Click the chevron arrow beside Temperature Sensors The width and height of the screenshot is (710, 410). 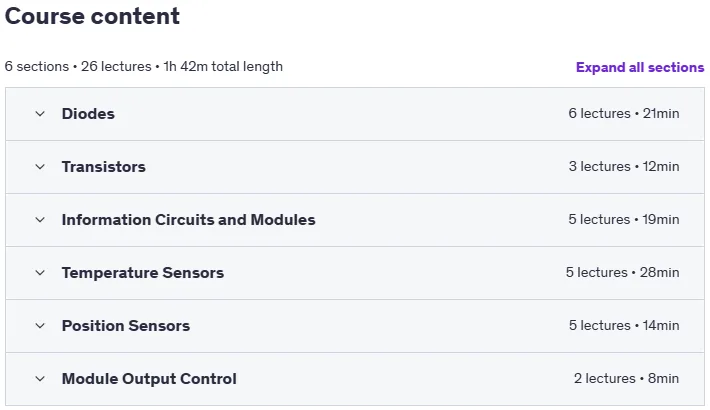click(40, 273)
